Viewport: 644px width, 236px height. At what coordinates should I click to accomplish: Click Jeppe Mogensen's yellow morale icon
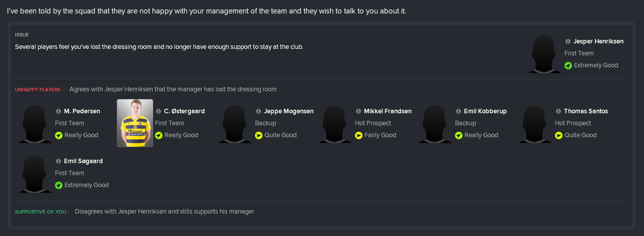click(258, 135)
